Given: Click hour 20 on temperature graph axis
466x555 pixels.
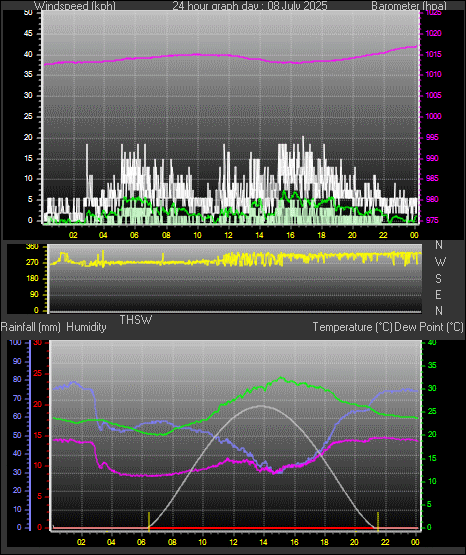Looking at the screenshot, I should pyautogui.click(x=354, y=542).
